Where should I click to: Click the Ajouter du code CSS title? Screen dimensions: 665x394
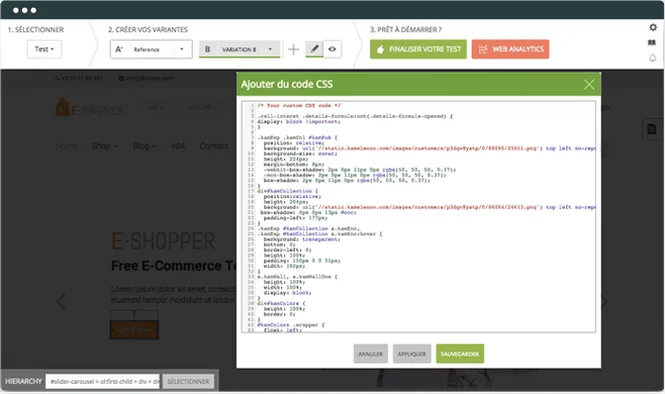287,84
